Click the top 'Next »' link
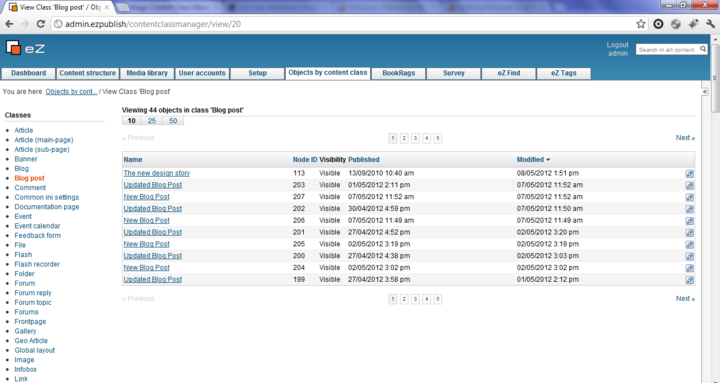This screenshot has width=720, height=383. pos(685,138)
